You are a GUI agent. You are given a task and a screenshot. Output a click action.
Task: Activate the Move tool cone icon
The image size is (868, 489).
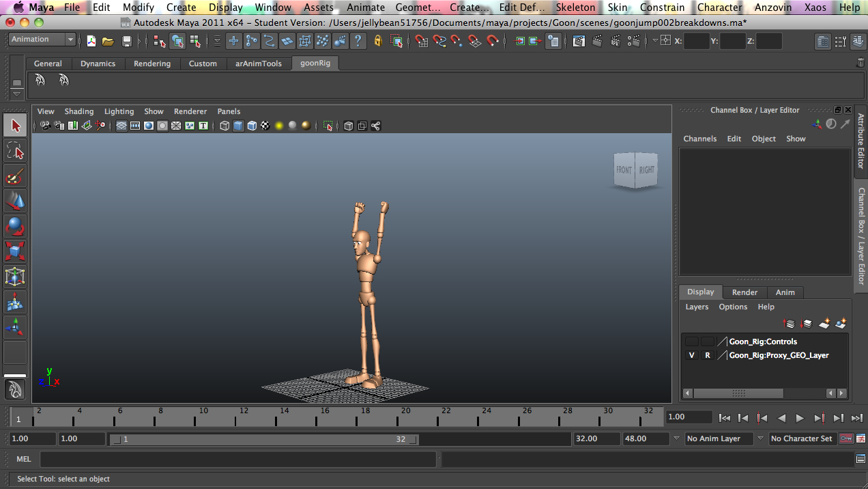click(15, 201)
